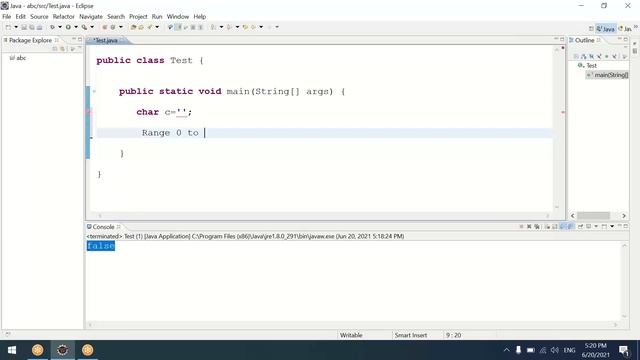Click the Console vertical scrollbar up arrow

click(624, 246)
